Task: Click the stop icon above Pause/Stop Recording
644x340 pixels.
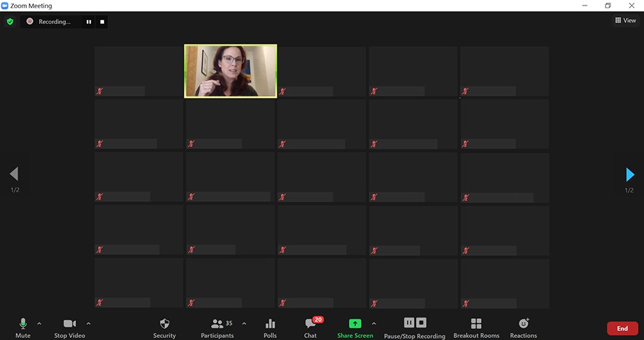Action: tap(421, 323)
